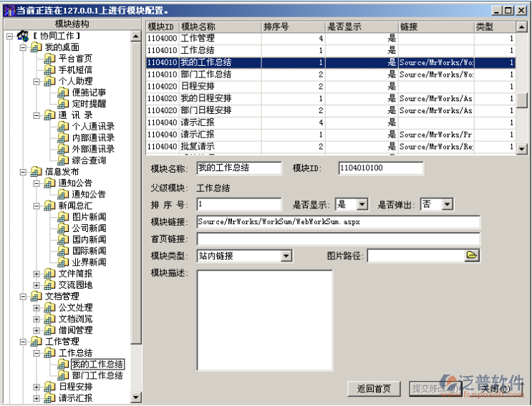
Task: Click the 公司新闻 folder icon
Action: click(x=63, y=228)
